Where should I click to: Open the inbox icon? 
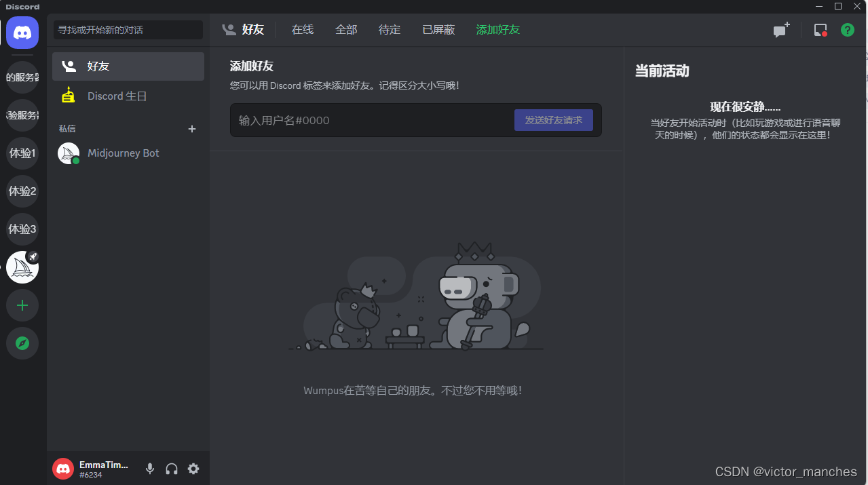(820, 30)
